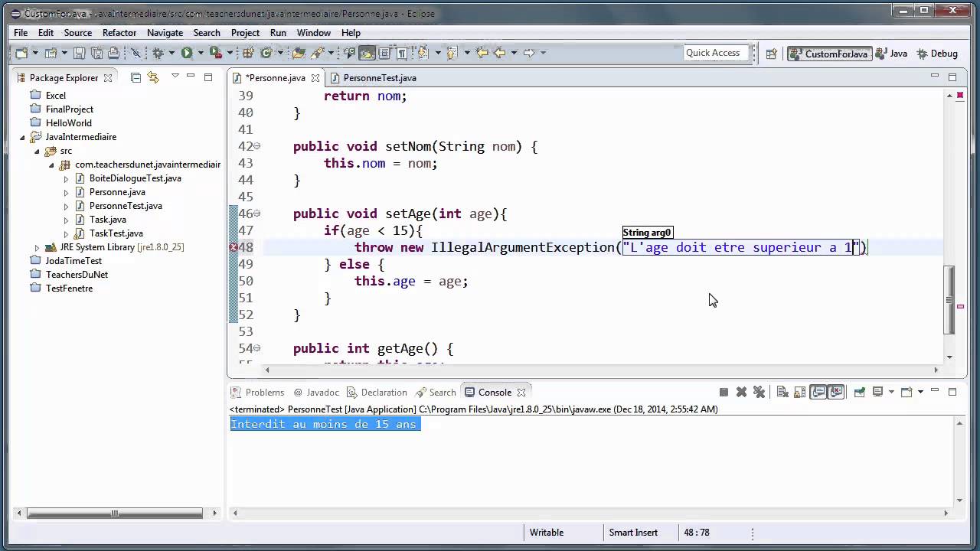The height and width of the screenshot is (551, 980).
Task: Click the Next Annotation toolbar icon
Action: tap(423, 53)
